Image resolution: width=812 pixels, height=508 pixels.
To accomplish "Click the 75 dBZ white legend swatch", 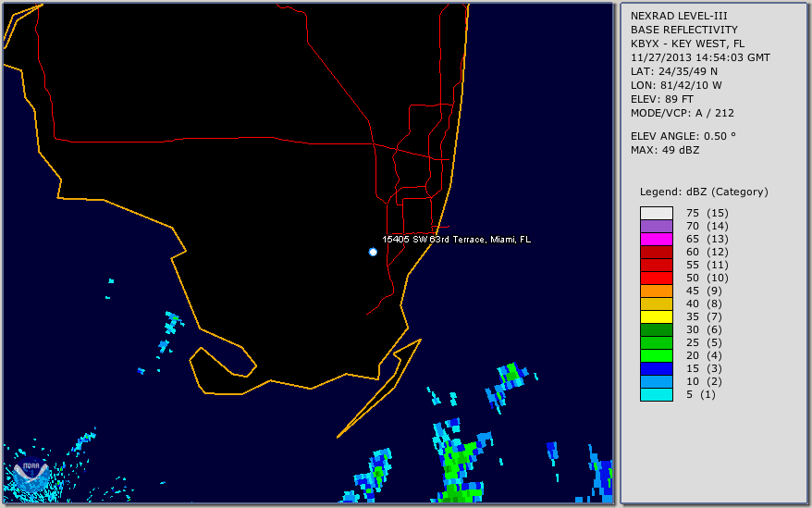I will 656,213.
